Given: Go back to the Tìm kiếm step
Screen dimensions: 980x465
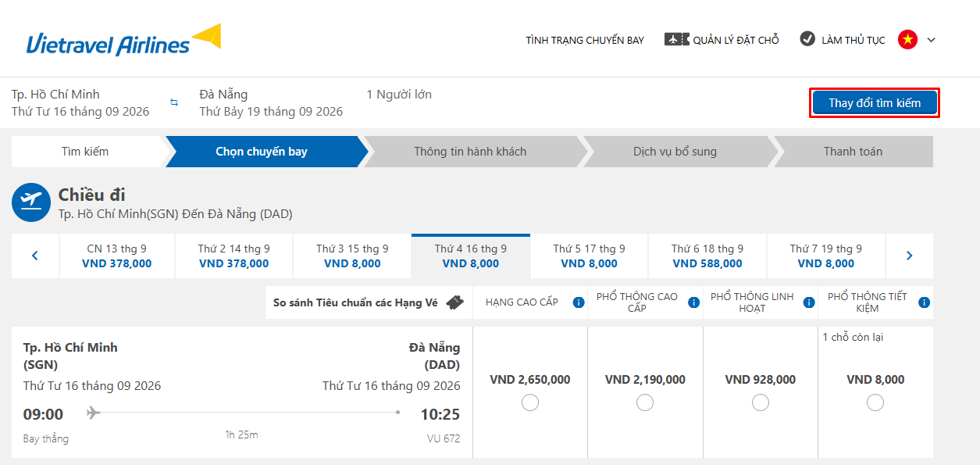Looking at the screenshot, I should 85,152.
